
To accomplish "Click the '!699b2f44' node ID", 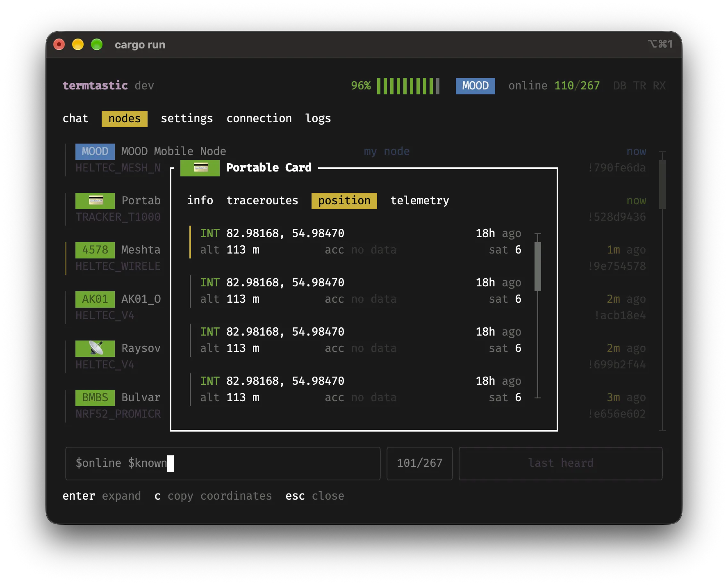I will 617,365.
